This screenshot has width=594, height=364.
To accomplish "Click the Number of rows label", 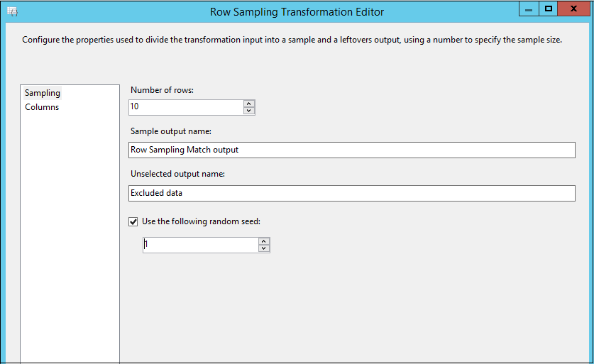I will 162,90.
